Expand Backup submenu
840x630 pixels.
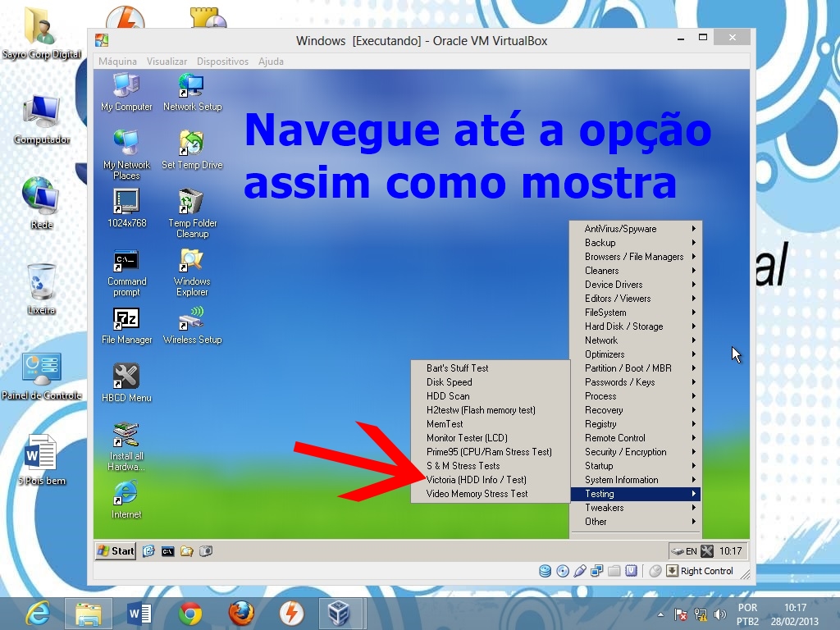pos(636,243)
